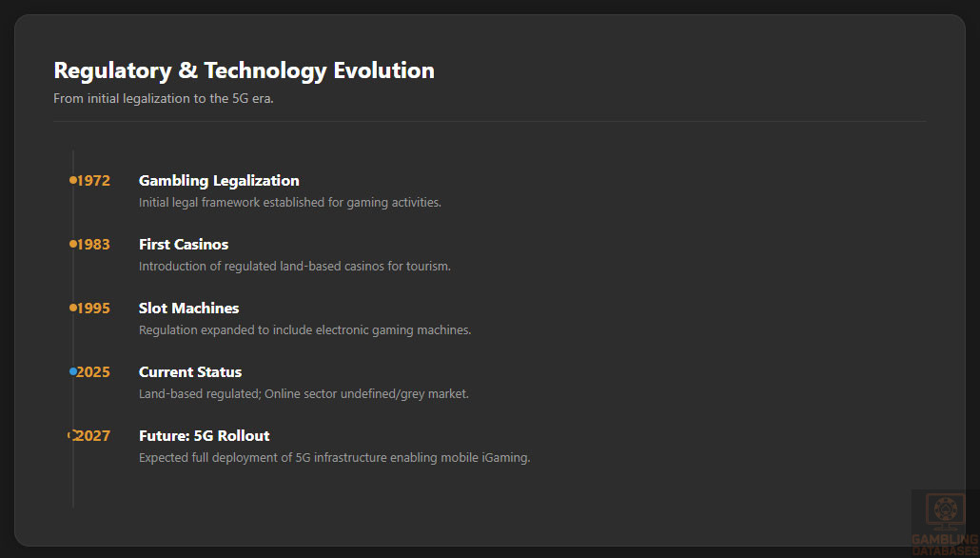The width and height of the screenshot is (980, 558).
Task: Open the Gambling Legalization entry title
Action: (219, 181)
